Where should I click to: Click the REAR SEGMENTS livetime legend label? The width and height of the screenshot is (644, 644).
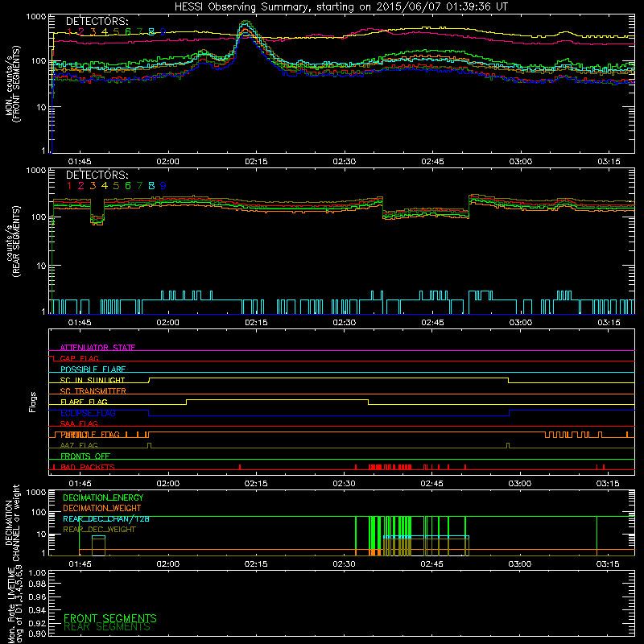[x=107, y=627]
